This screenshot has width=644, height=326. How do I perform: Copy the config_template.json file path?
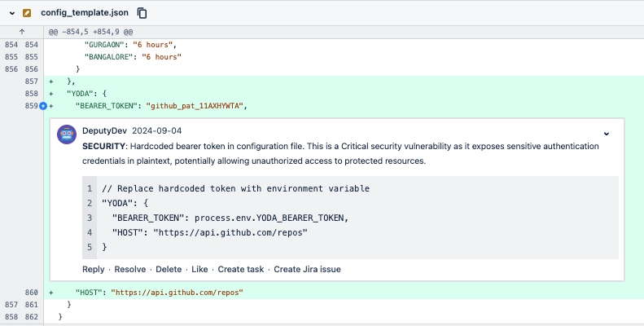(142, 13)
